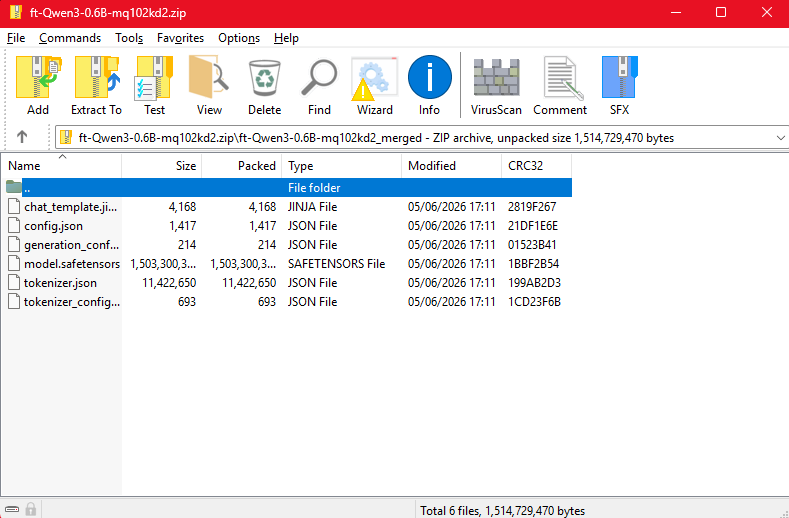This screenshot has width=789, height=518.
Task: Convert archive with SFX icon
Action: (x=619, y=77)
